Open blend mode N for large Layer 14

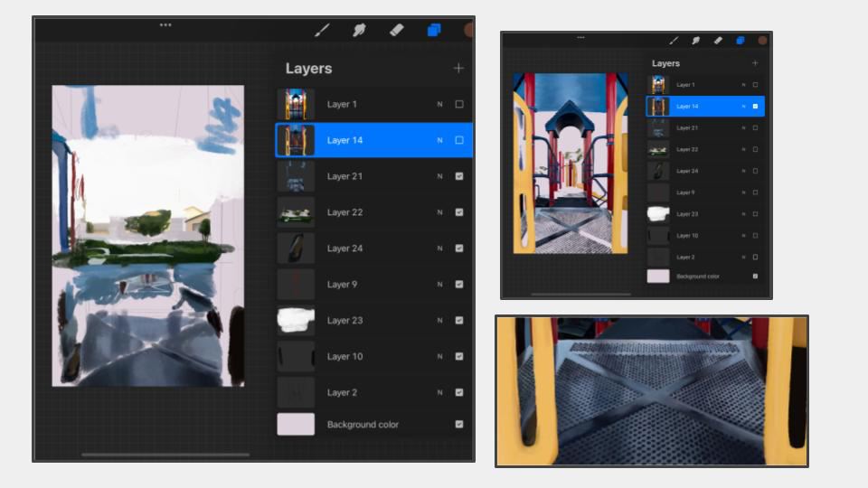pos(440,140)
